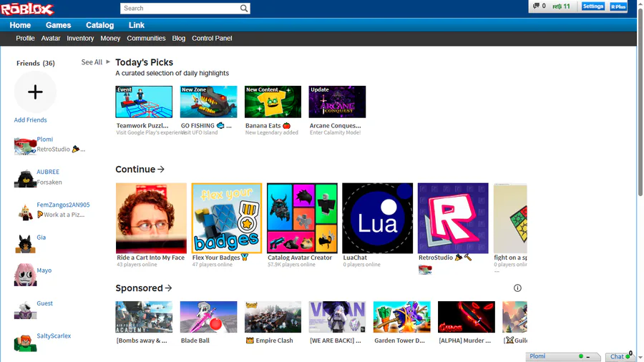
Task: Click the search input field
Action: [180, 8]
